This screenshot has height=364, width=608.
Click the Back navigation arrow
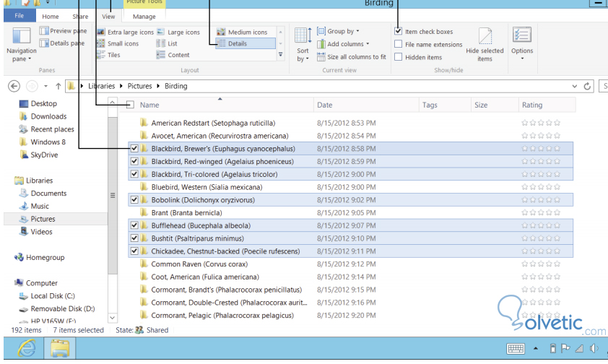(x=14, y=86)
